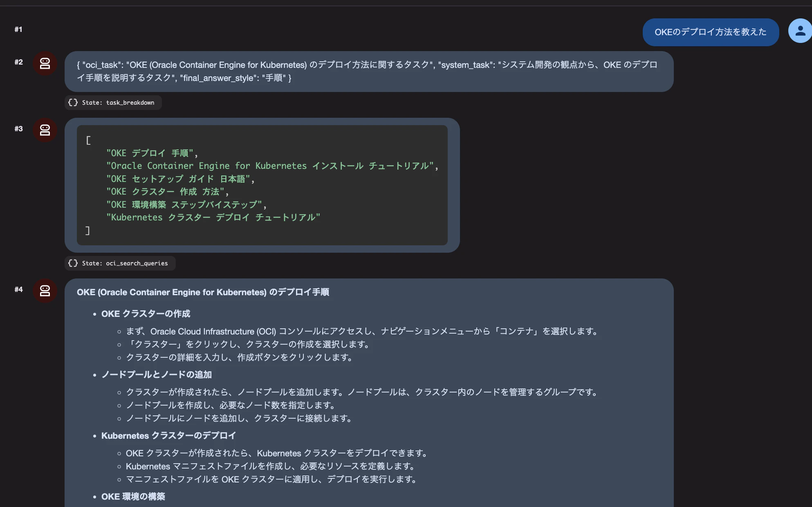Click the braces icon in State: task_breakdown chip

(x=73, y=102)
